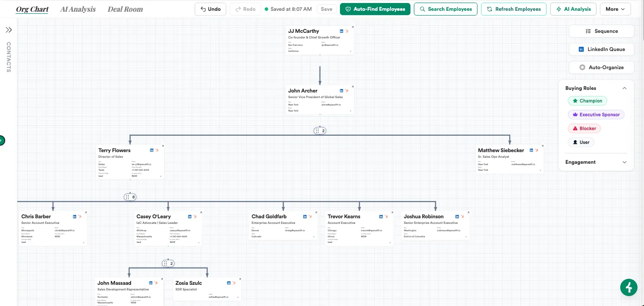Image resolution: width=644 pixels, height=306 pixels.
Task: Click Search Employees button
Action: tap(445, 9)
